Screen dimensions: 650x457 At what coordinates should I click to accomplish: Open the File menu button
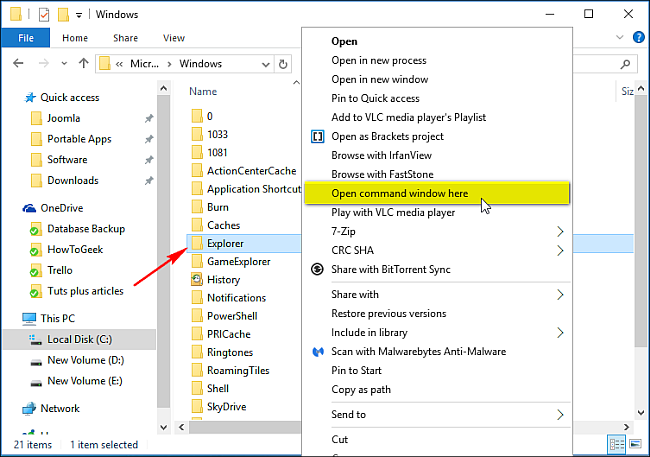(26, 38)
